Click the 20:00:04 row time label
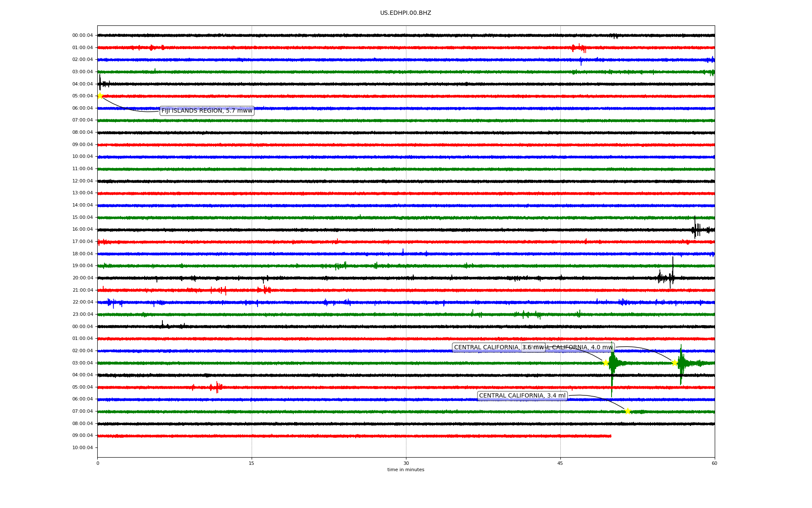 [82, 278]
